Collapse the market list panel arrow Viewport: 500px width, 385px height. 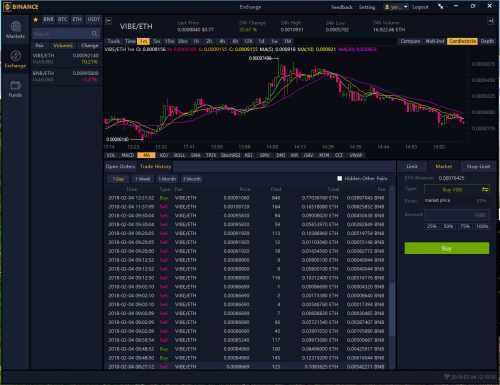click(x=109, y=21)
